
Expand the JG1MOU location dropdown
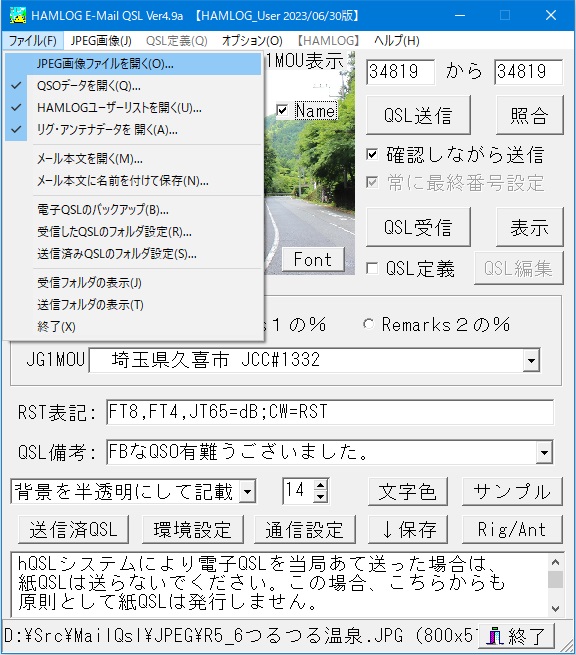coord(531,360)
